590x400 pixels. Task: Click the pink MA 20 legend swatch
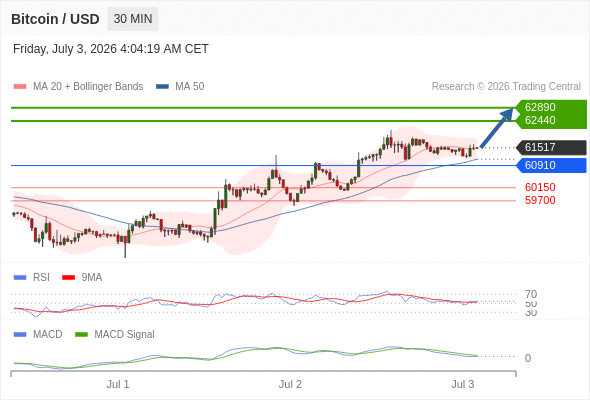click(x=20, y=87)
